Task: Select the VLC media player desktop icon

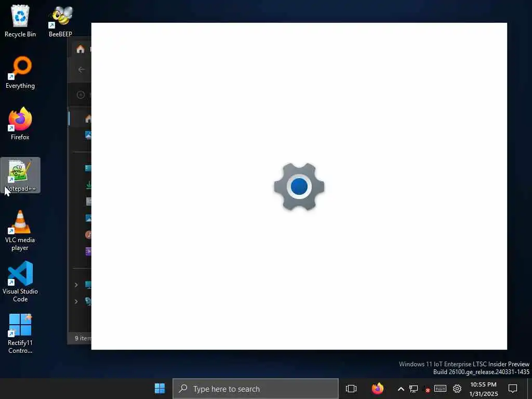Action: pyautogui.click(x=20, y=231)
